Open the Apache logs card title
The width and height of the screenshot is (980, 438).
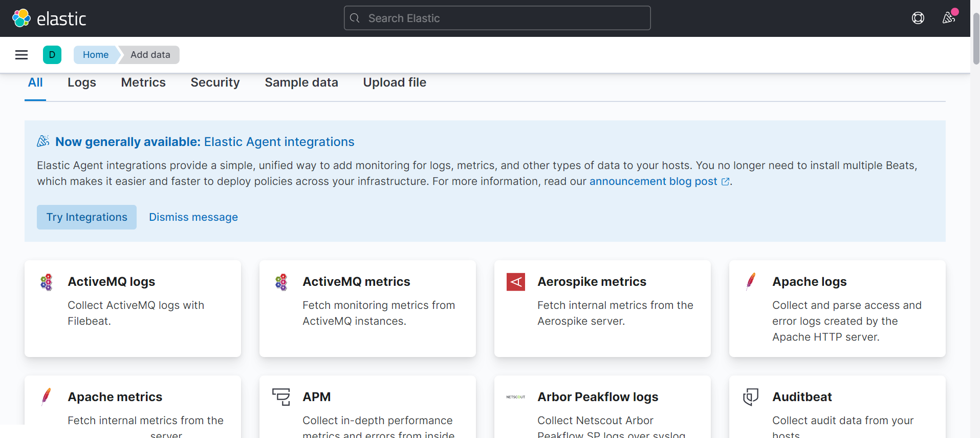pos(810,282)
